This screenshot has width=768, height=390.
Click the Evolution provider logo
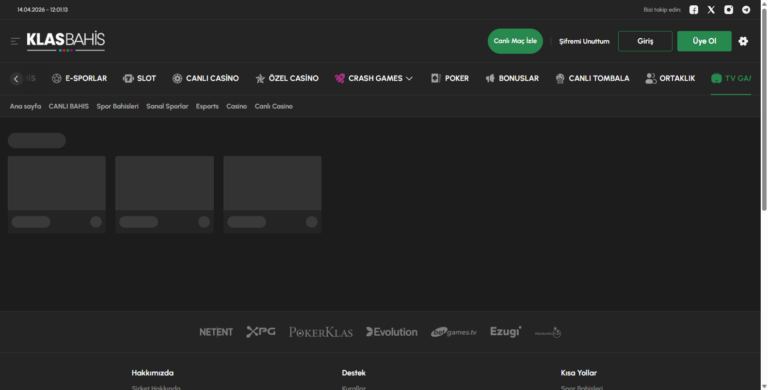[392, 332]
